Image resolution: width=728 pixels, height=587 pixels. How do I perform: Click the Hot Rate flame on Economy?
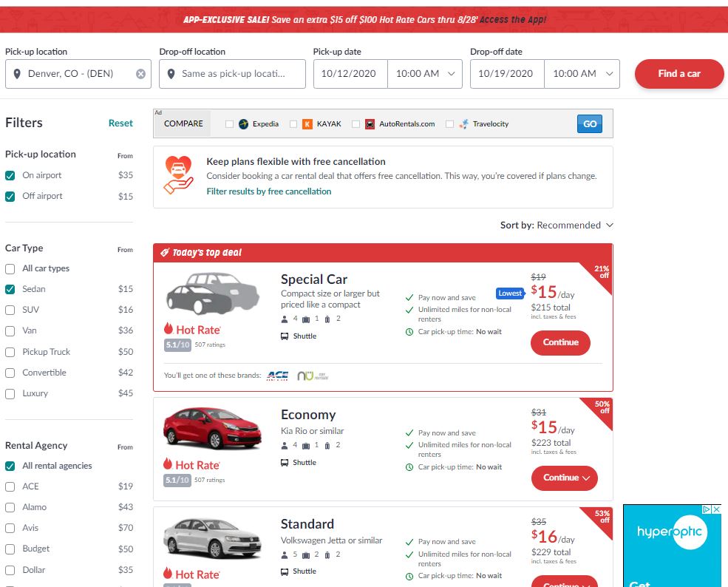(168, 464)
